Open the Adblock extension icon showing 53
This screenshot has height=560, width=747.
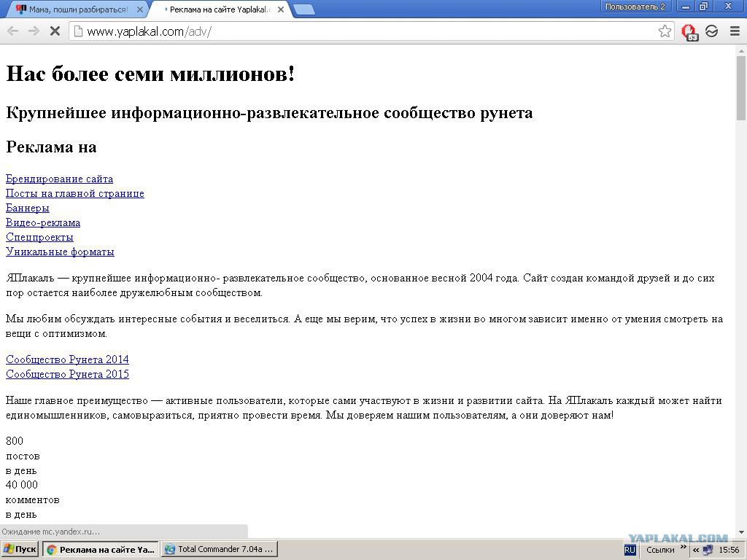coord(689,32)
